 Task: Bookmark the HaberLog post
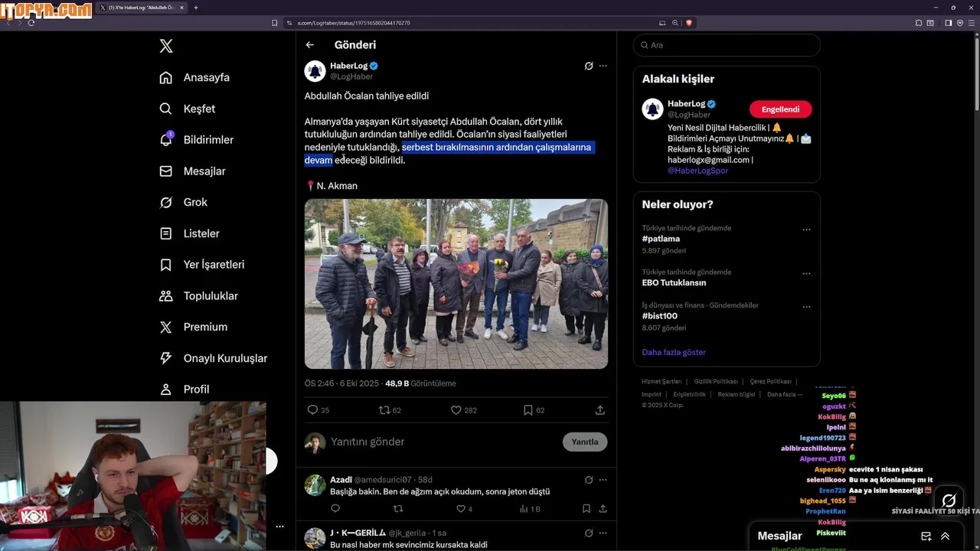(528, 410)
